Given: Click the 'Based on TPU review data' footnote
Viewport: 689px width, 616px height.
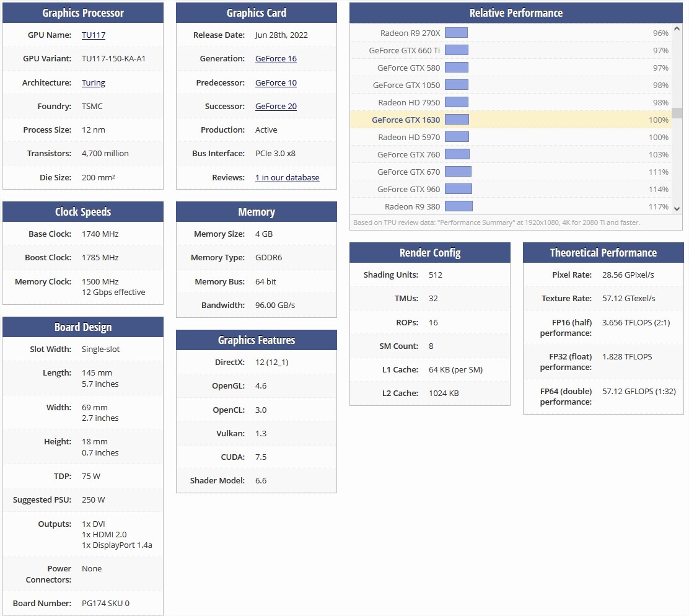Looking at the screenshot, I should tap(496, 222).
